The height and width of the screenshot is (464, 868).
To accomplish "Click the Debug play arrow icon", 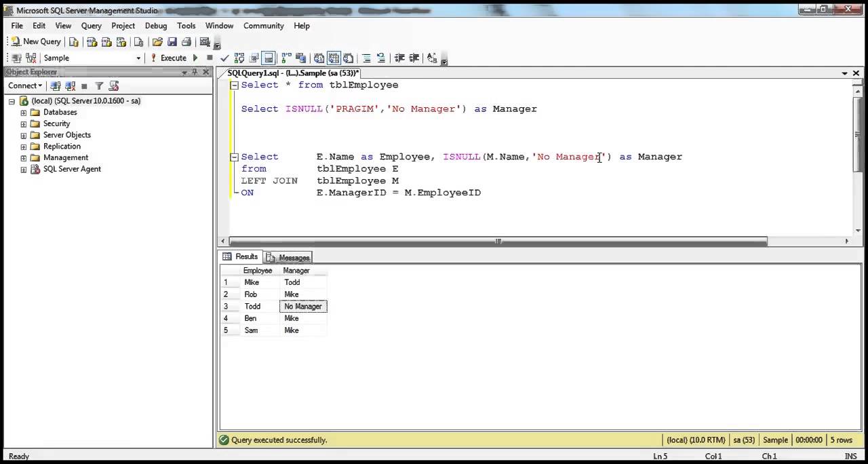I will (195, 58).
